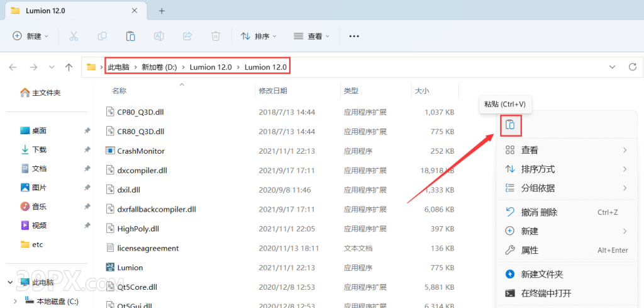Select the dxcompiler.dll file name

142,170
